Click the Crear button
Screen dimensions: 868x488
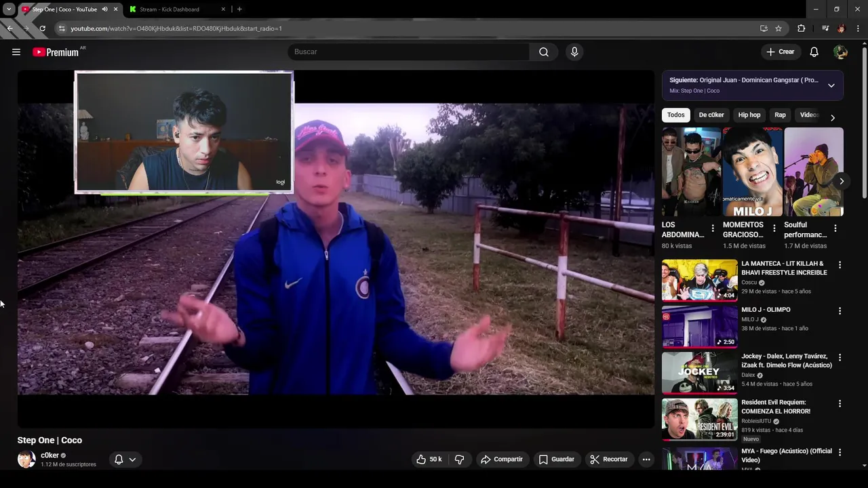click(x=781, y=52)
